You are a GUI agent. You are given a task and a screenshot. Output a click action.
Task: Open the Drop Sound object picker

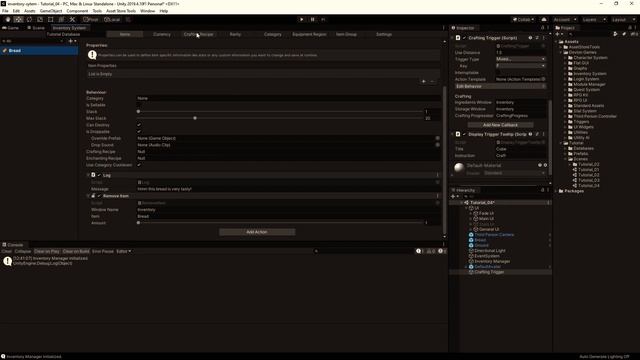[x=438, y=145]
